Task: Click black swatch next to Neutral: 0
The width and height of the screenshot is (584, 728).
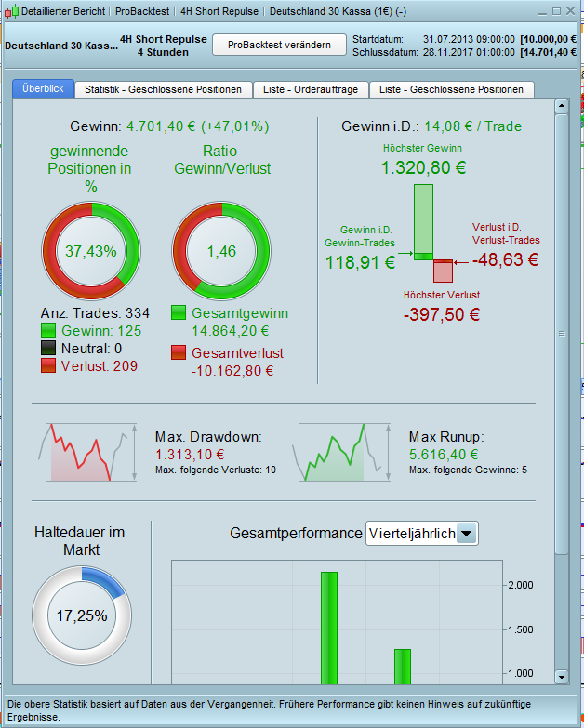Action: [x=48, y=349]
